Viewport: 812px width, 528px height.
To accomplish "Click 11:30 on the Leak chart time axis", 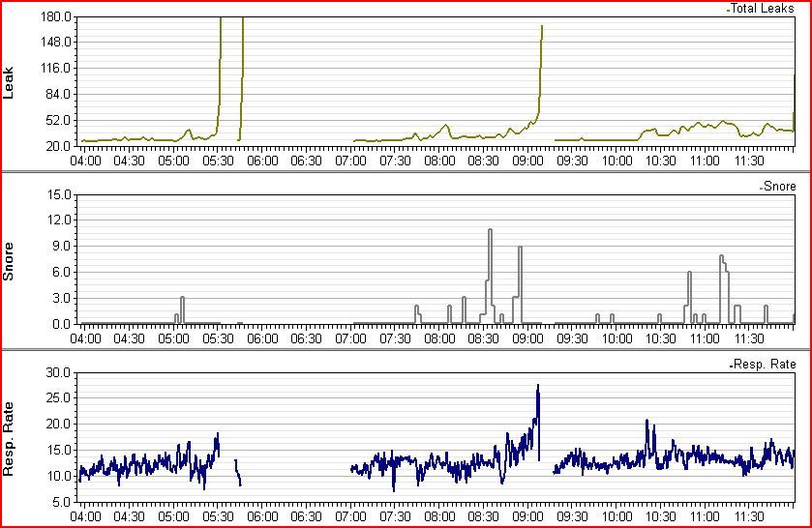I will (749, 161).
